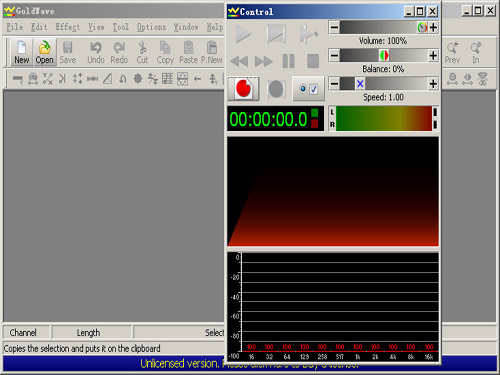Screen dimensions: 500x375
Task: Click the zoom In icon
Action: [x=476, y=52]
